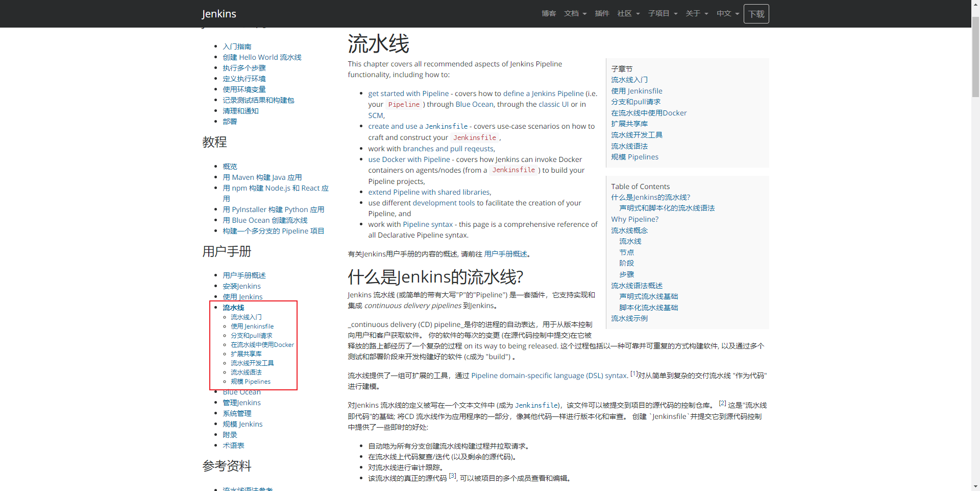
Task: Open 规模 Jenkins sidebar link
Action: (242, 424)
